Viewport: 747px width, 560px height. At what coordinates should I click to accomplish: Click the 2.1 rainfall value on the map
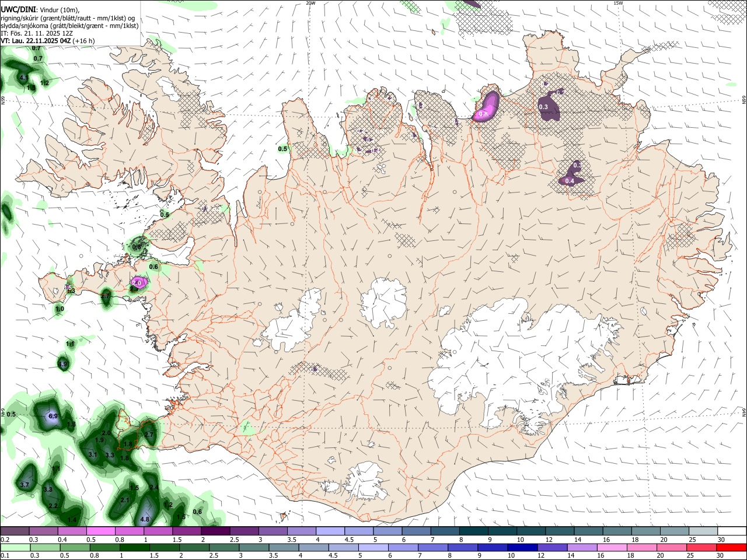click(125, 500)
